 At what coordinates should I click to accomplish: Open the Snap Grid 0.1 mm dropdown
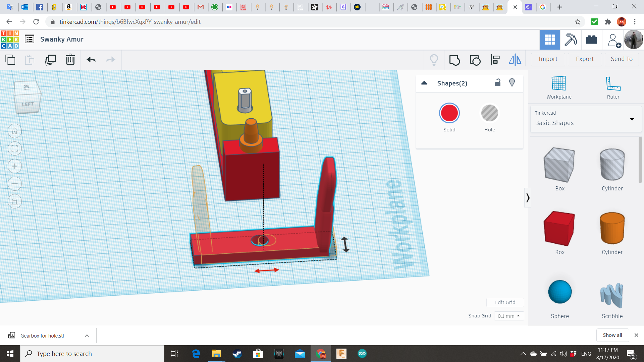click(509, 316)
